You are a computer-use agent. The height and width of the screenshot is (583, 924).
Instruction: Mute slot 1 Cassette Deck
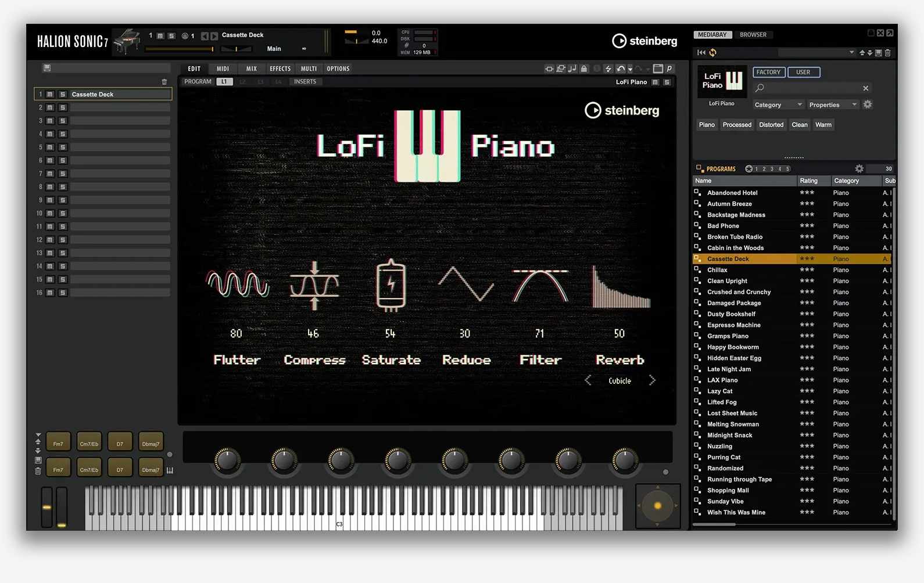pyautogui.click(x=50, y=94)
